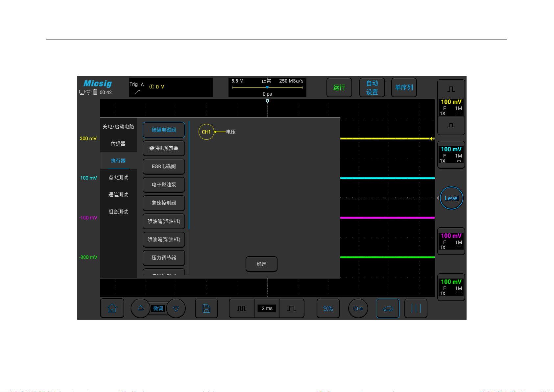Tap the 单序列 single sequence button
554x392 pixels.
[x=404, y=87]
